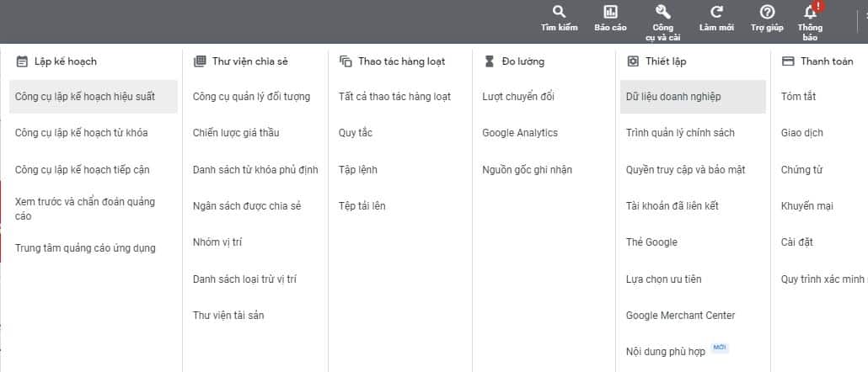Select Công cụ lập kế hoạch hiệu suất
Image resolution: width=868 pixels, height=372 pixels.
click(85, 97)
